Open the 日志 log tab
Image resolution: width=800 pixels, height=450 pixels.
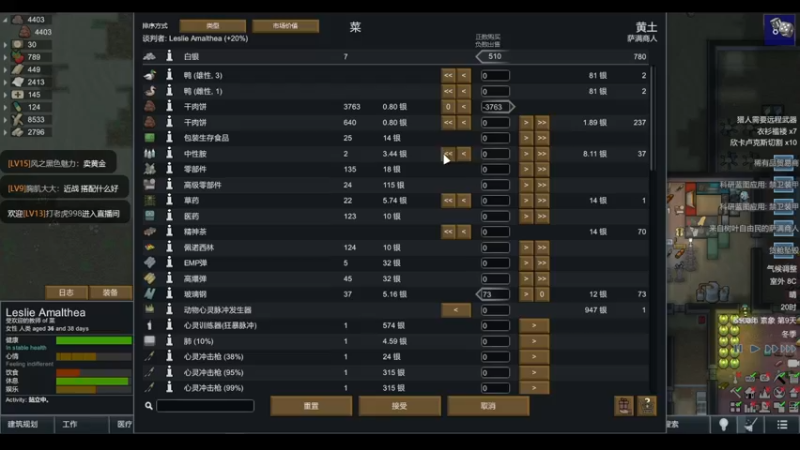click(66, 292)
